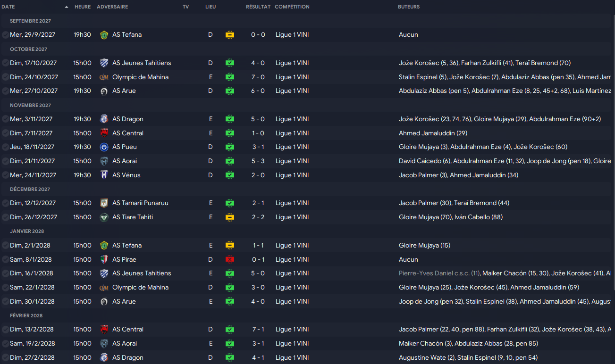Click AS Dragon logo on 27/2/2028 row

(104, 357)
